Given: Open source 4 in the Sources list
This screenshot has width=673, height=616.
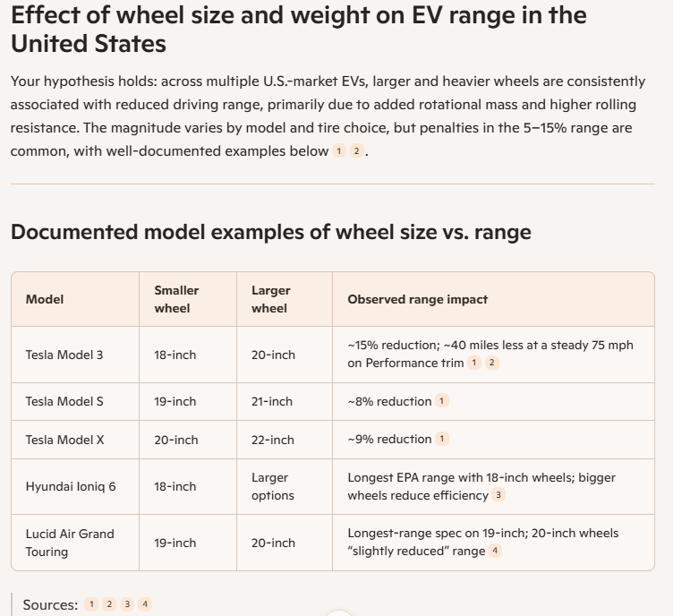Looking at the screenshot, I should tap(145, 604).
